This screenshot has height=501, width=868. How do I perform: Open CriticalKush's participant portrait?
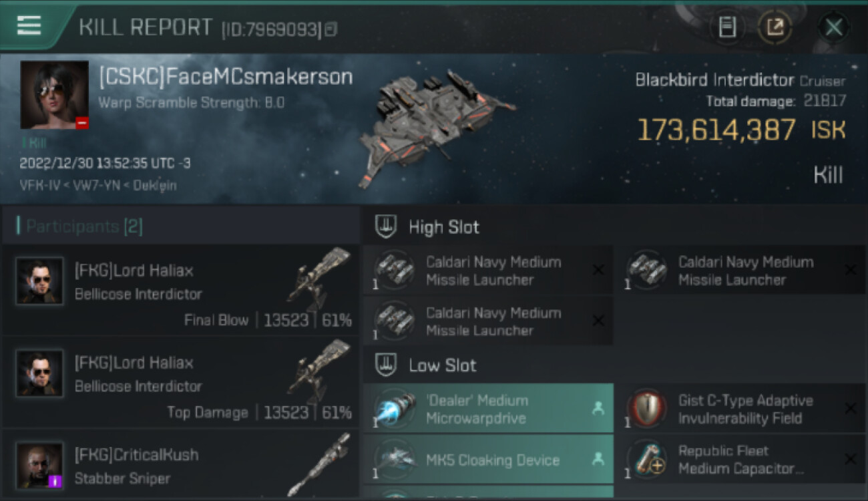pos(39,465)
